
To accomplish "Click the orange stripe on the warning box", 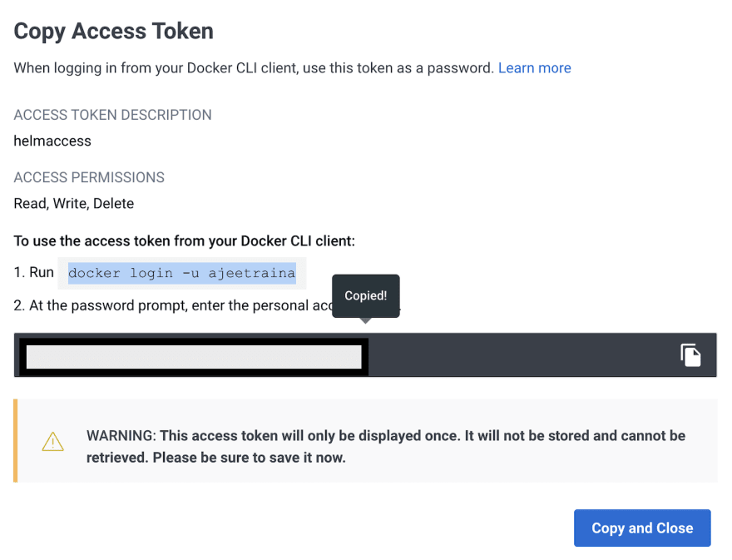I will point(16,440).
